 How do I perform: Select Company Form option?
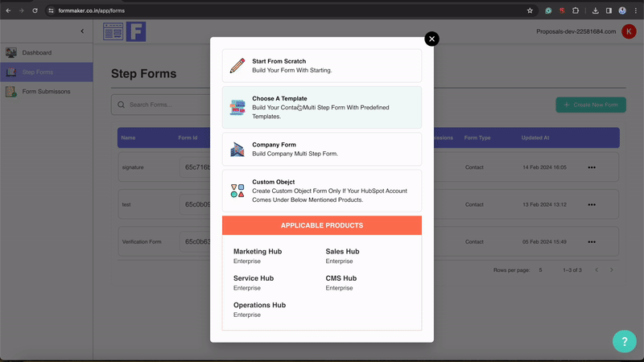(321, 149)
